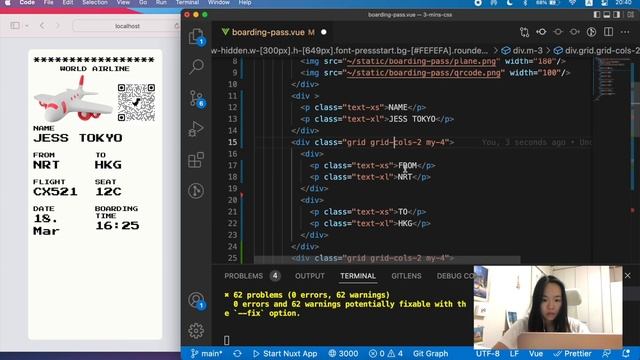Split the editor to the right
The width and height of the screenshot is (640, 360).
[608, 32]
